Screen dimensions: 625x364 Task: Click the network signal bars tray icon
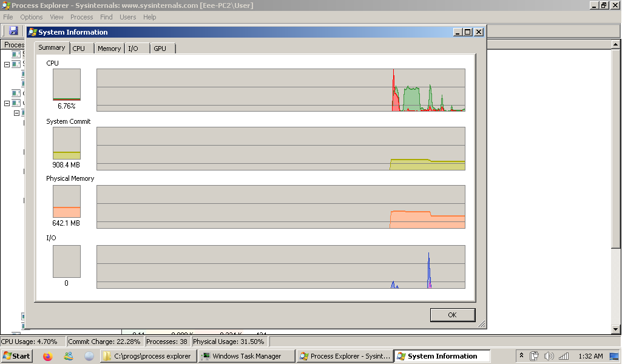point(564,356)
